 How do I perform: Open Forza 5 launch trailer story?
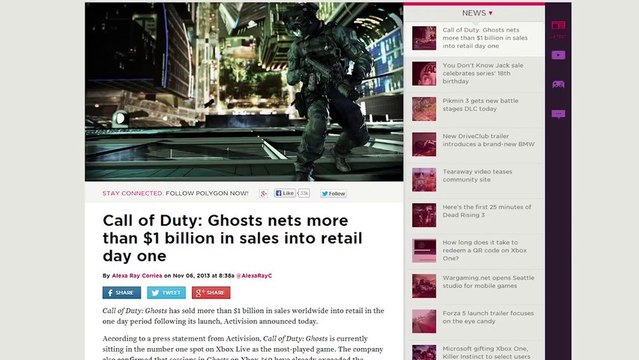(488, 317)
